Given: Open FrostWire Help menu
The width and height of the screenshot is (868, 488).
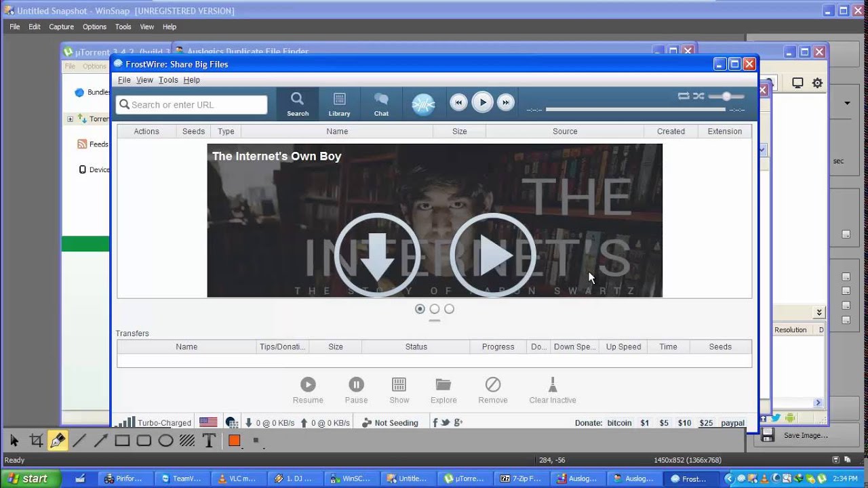Looking at the screenshot, I should pyautogui.click(x=191, y=80).
